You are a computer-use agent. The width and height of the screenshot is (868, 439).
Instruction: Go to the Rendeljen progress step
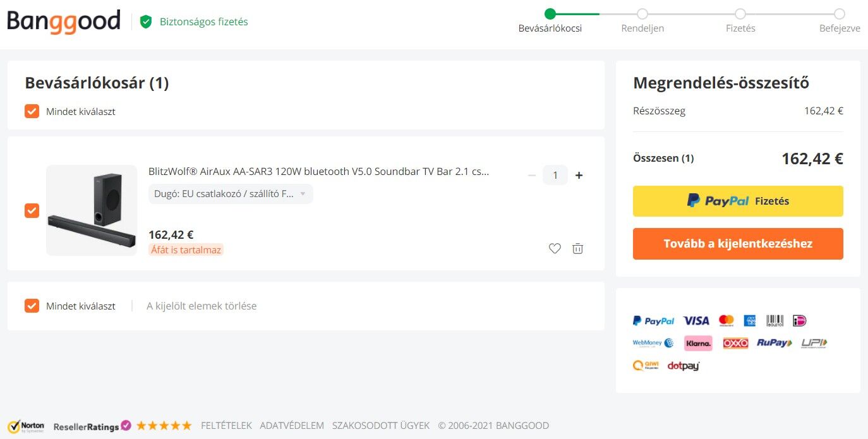coord(642,21)
